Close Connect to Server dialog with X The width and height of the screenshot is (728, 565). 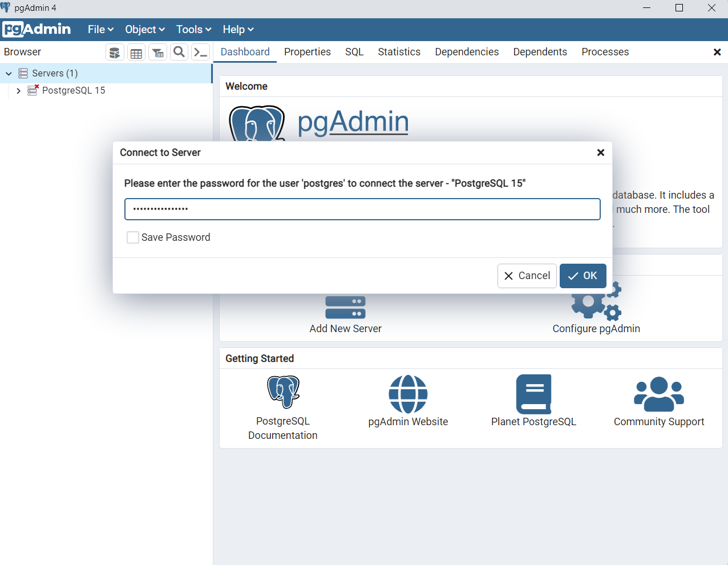[x=600, y=152]
